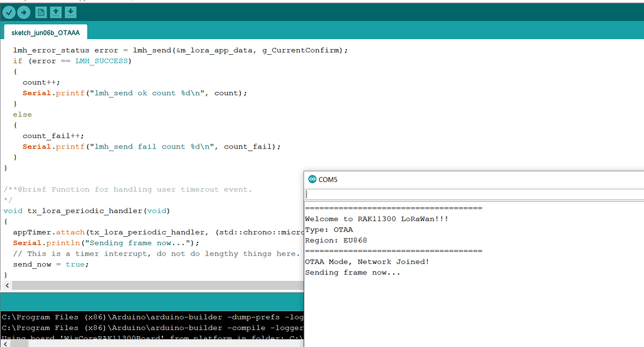Image resolution: width=644 pixels, height=347 pixels.
Task: Click the code editor's horizontal scrollbar left arrow
Action: (x=5, y=286)
